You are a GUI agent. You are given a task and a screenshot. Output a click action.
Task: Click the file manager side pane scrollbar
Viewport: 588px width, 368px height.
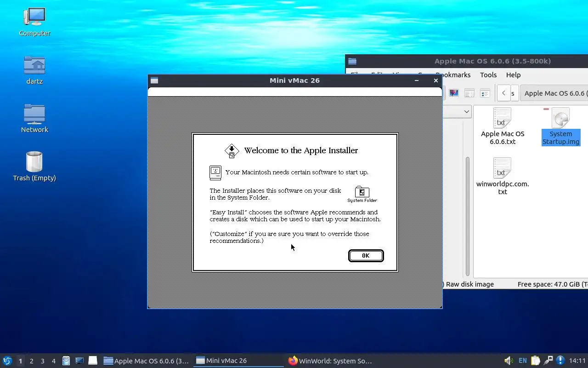pyautogui.click(x=468, y=216)
